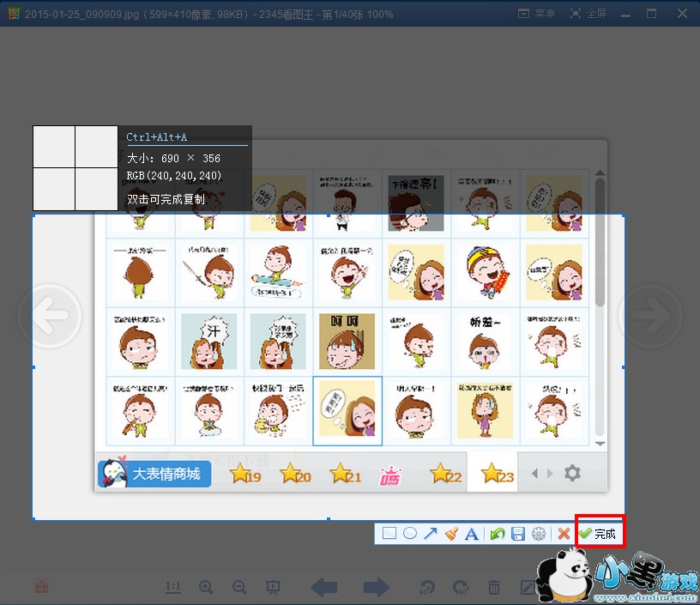Pick the highlighted laughing girl emoticon

(347, 410)
